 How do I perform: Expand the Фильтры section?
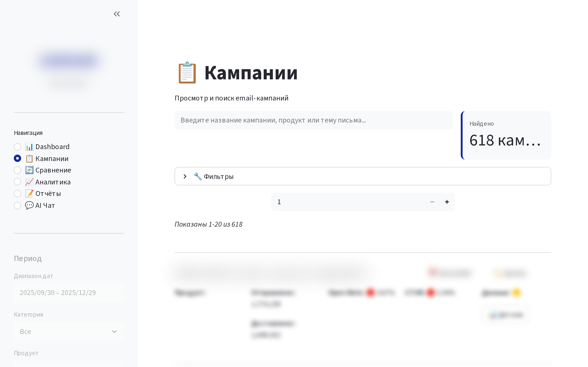click(x=185, y=176)
